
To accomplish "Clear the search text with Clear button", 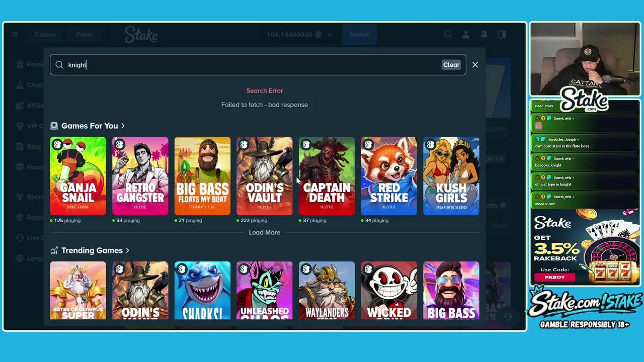I will (x=451, y=65).
